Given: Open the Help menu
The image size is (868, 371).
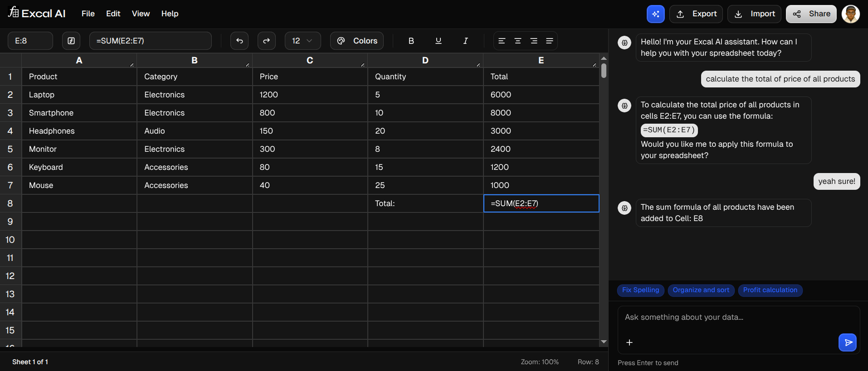Looking at the screenshot, I should pyautogui.click(x=170, y=14).
